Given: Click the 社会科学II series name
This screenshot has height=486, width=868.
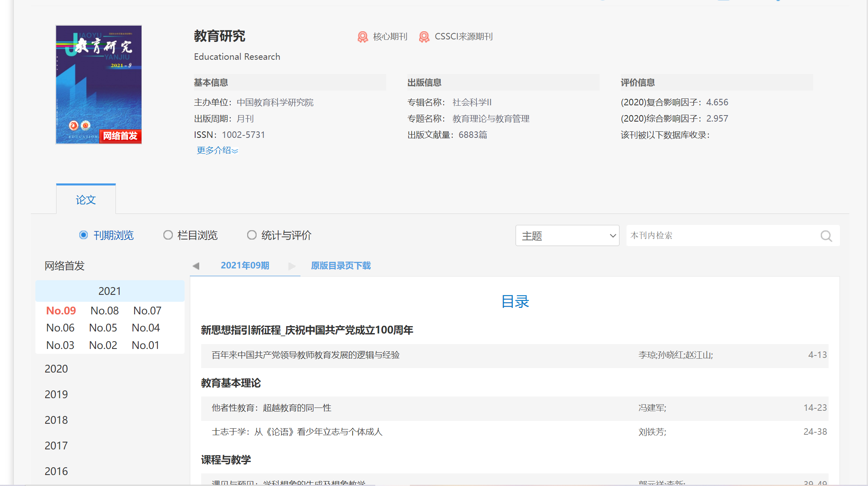Looking at the screenshot, I should click(x=472, y=102).
